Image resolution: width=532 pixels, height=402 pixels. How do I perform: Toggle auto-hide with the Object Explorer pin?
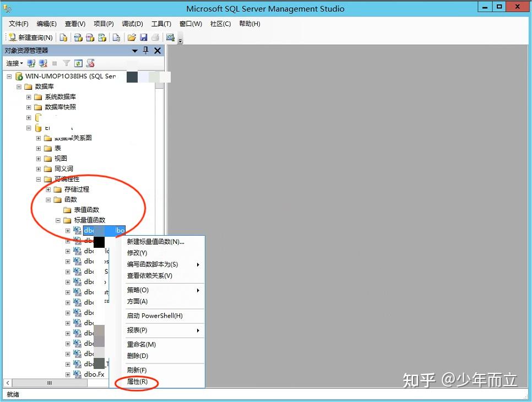pyautogui.click(x=145, y=50)
